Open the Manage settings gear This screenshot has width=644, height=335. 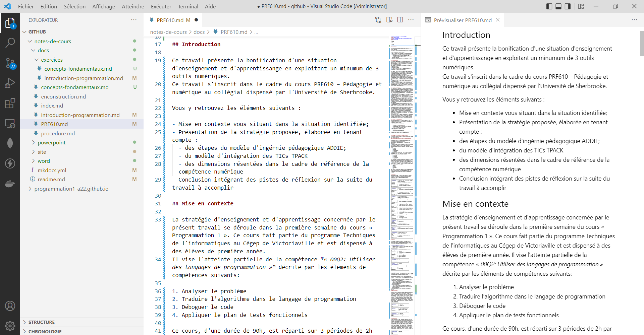10,326
